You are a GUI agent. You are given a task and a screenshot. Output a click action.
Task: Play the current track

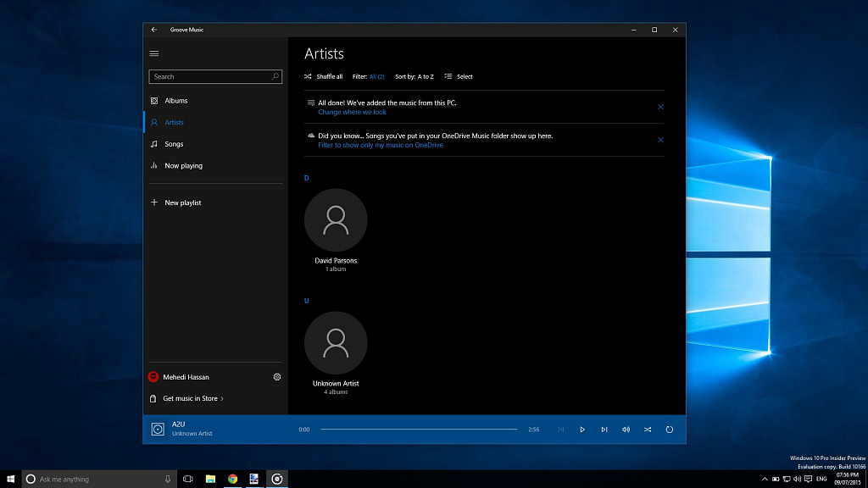(582, 430)
